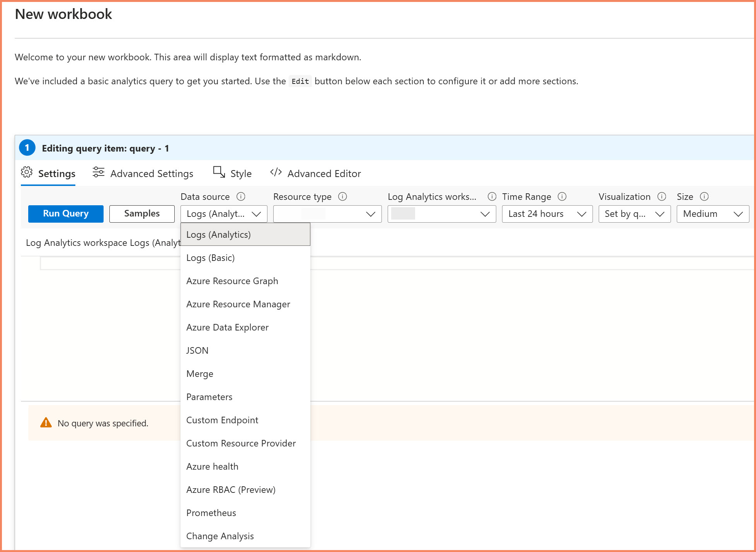Click the Style paint icon

coord(219,172)
